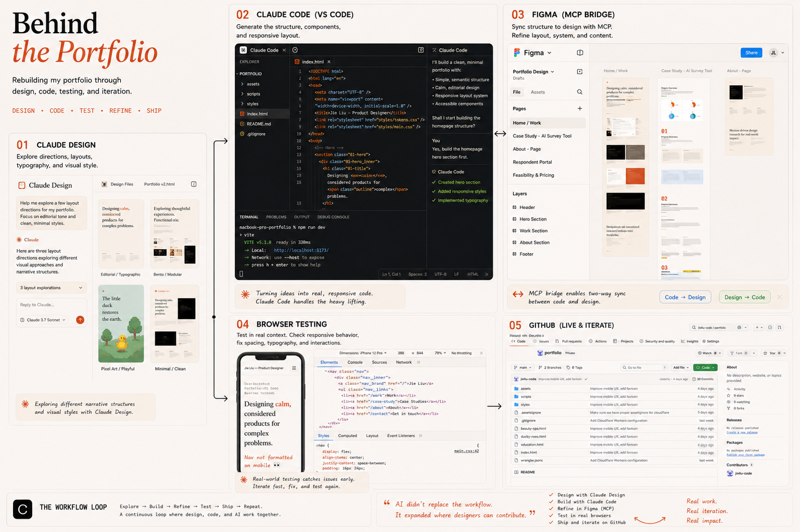Click the assets folder icon in GitHub
The width and height of the screenshot is (800, 532).
516,388
